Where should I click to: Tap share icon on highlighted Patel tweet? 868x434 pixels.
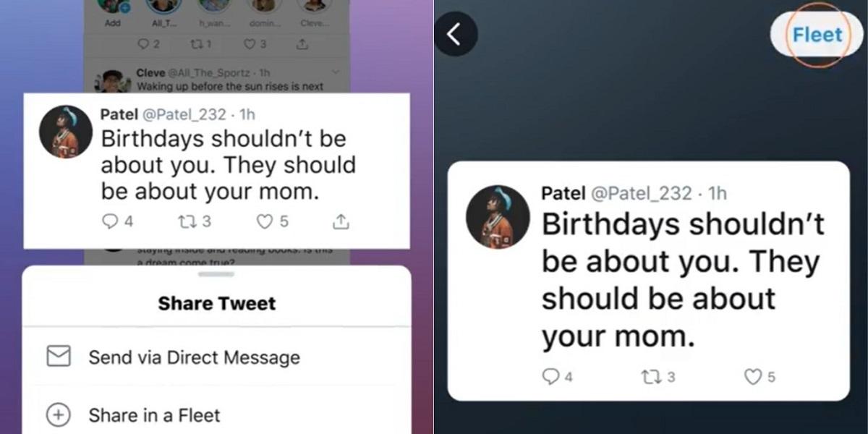(341, 221)
